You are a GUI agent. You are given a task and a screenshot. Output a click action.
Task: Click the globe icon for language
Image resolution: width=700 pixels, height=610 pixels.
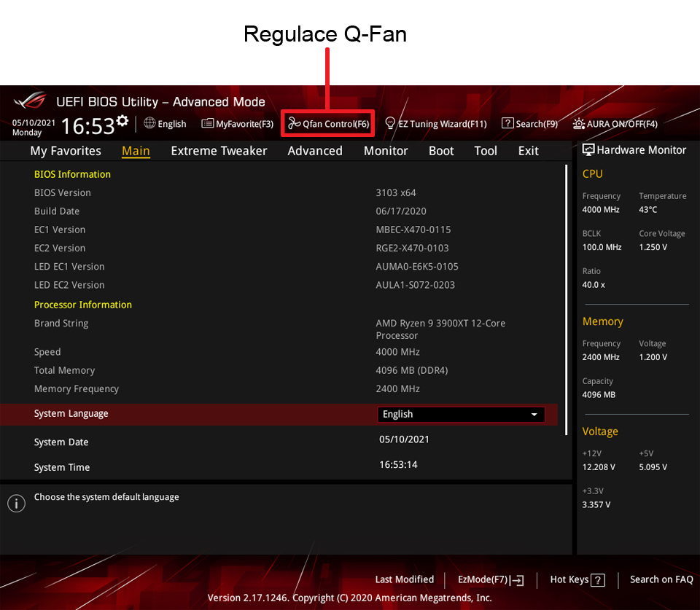(x=149, y=124)
